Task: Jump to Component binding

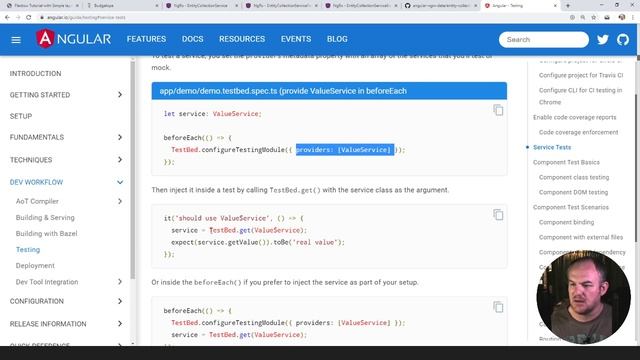Action: click(x=566, y=222)
